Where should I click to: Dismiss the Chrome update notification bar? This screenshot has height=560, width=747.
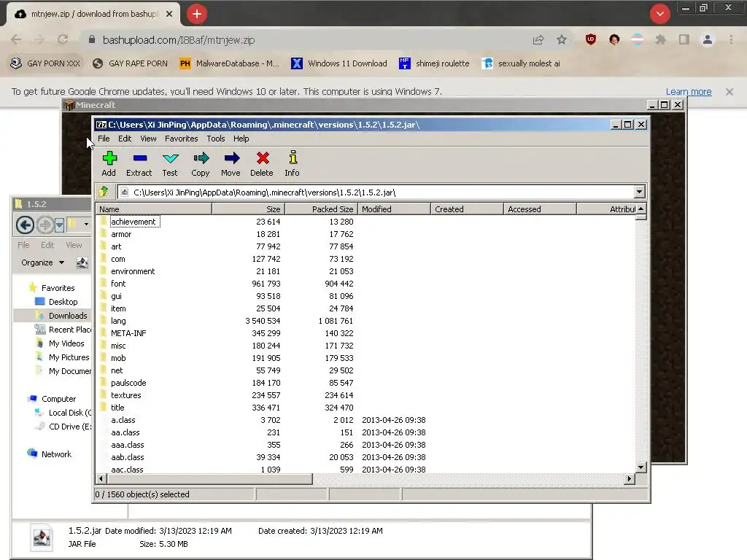coord(729,91)
